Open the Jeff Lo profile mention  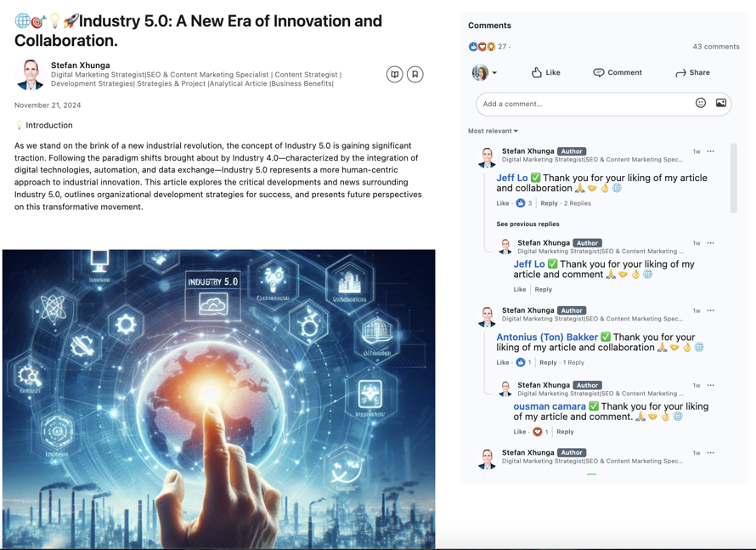coord(512,178)
